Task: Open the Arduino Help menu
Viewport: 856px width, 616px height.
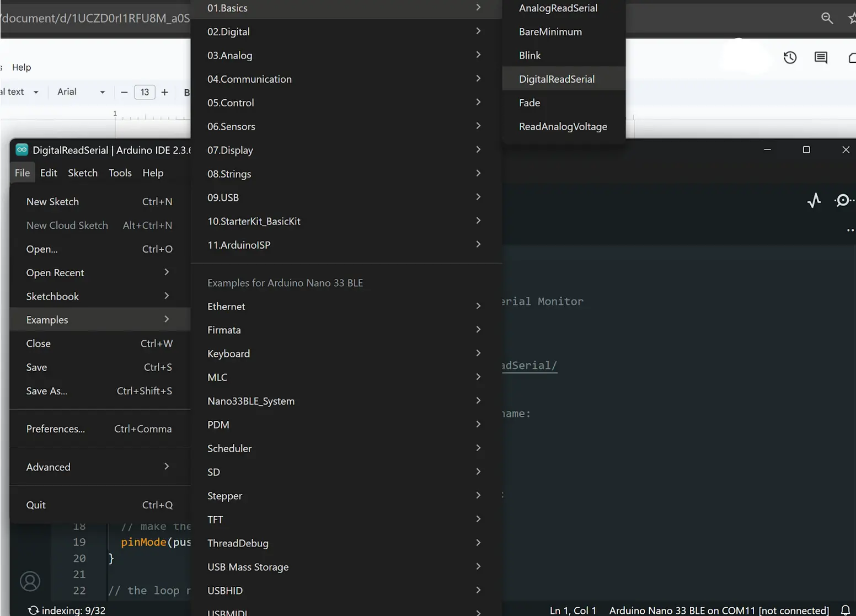Action: 153,173
